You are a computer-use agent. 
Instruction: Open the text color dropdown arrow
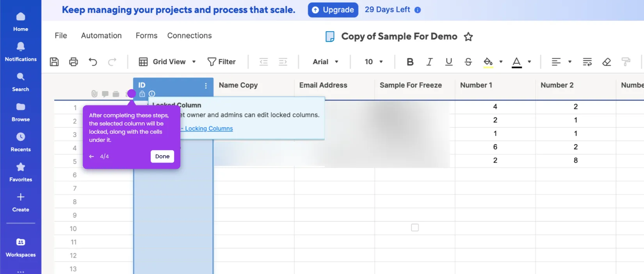530,62
